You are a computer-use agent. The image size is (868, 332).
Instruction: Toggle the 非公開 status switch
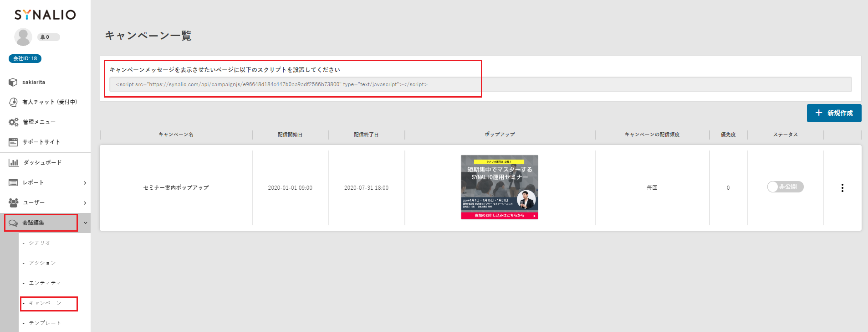coord(785,187)
